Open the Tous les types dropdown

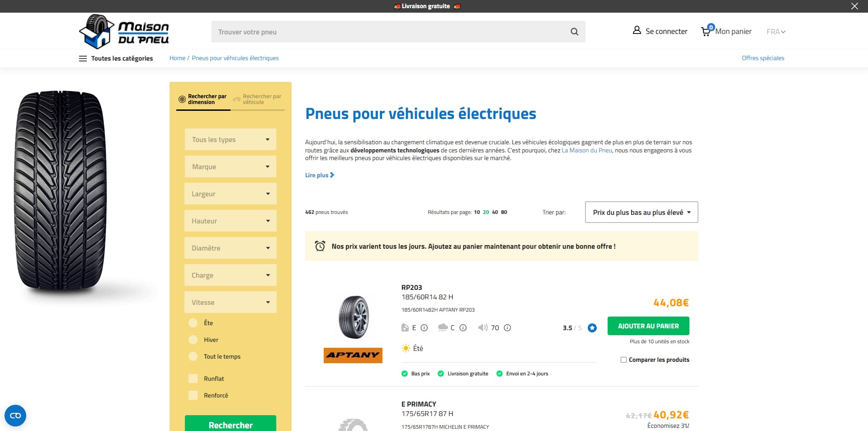pyautogui.click(x=231, y=139)
